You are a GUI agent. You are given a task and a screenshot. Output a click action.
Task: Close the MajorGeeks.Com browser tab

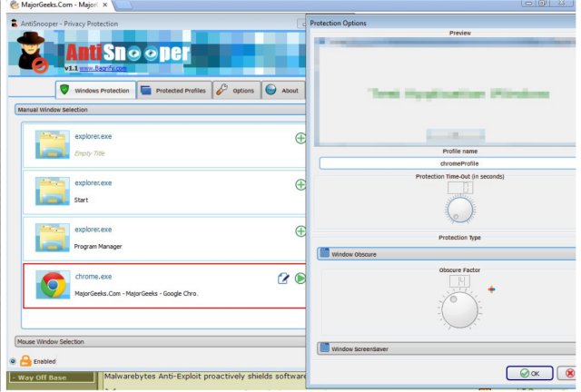[105, 5]
